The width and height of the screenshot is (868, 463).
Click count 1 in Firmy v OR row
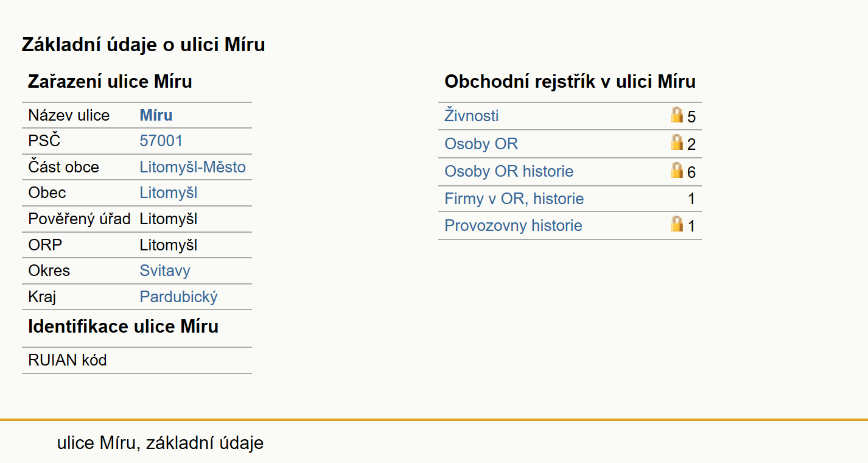coord(691,199)
